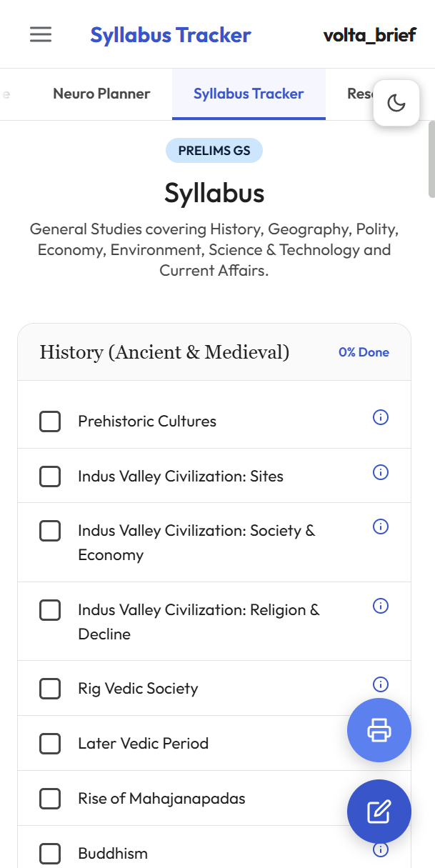Check the Prehistoric Cultures checkbox

click(50, 421)
